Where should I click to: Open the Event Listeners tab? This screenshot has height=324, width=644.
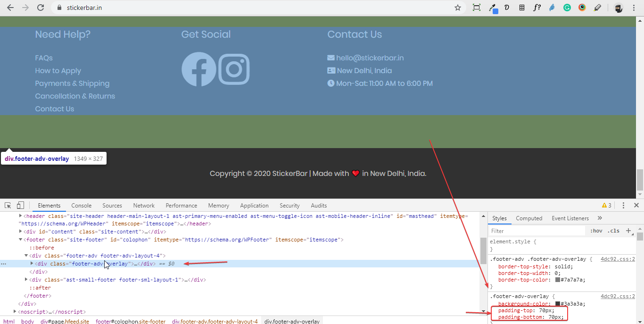pyautogui.click(x=570, y=218)
